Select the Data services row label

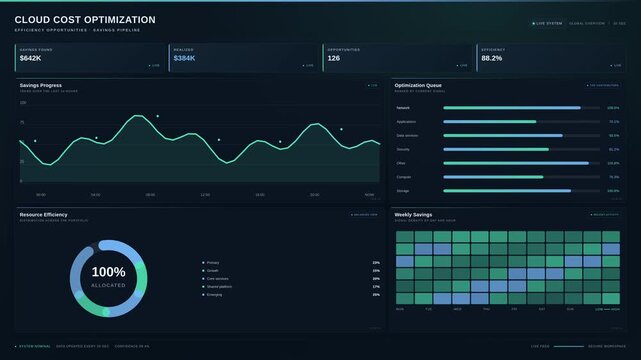[407, 136]
